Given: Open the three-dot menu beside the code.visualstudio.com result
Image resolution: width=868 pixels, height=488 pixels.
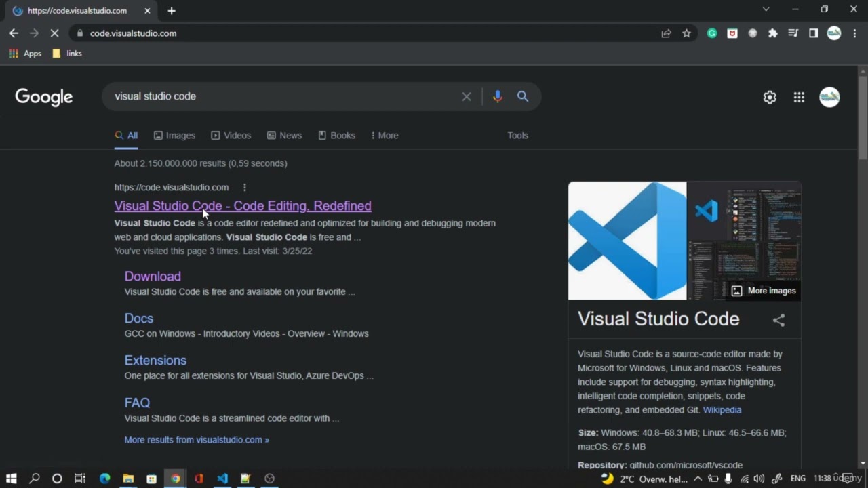Looking at the screenshot, I should [x=245, y=188].
